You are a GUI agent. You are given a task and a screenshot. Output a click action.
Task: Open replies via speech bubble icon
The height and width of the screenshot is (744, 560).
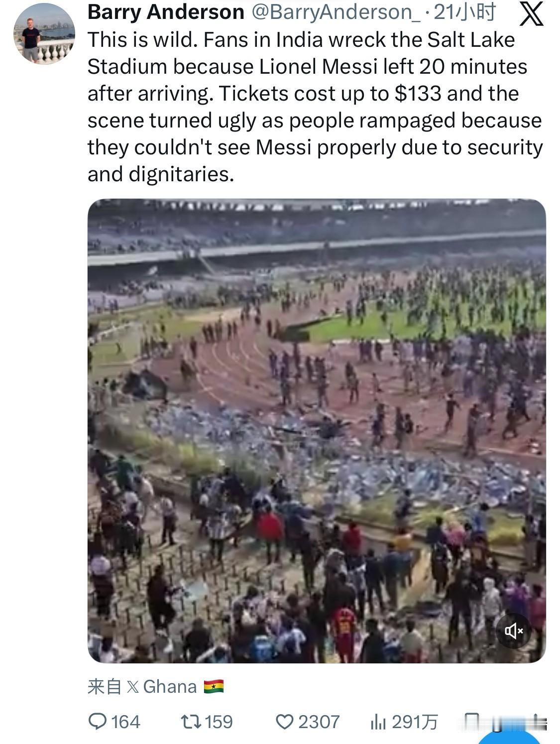click(97, 721)
